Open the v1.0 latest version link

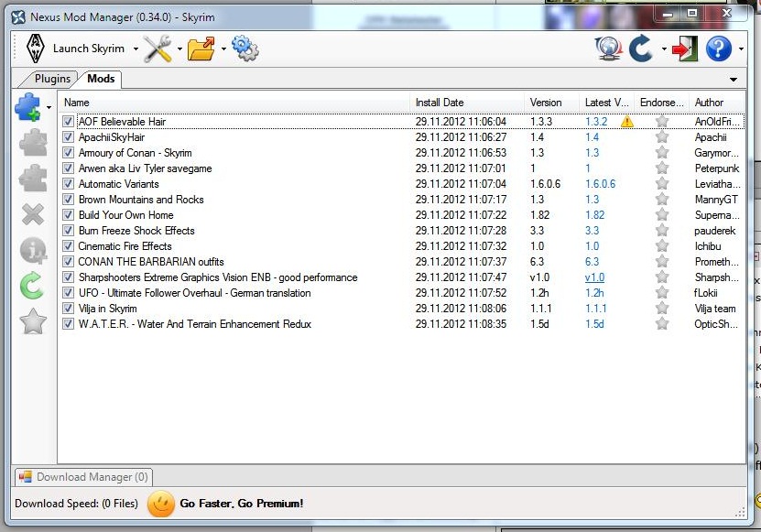coord(594,277)
